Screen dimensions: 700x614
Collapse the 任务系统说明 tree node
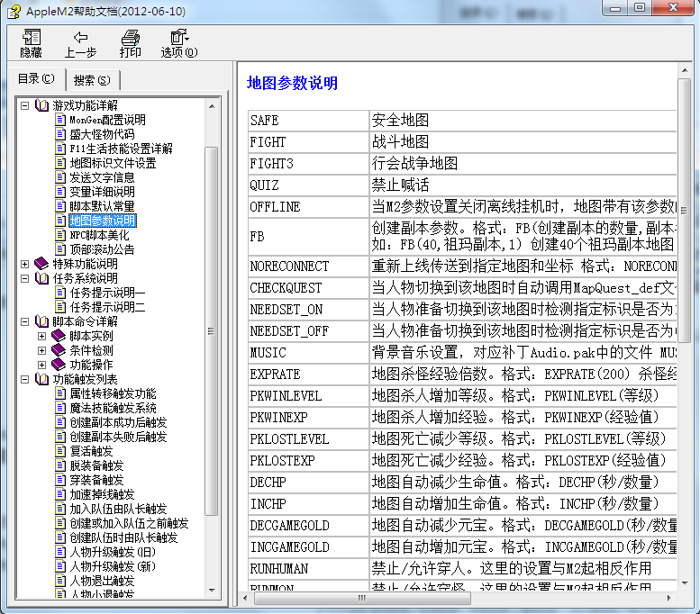pos(25,278)
